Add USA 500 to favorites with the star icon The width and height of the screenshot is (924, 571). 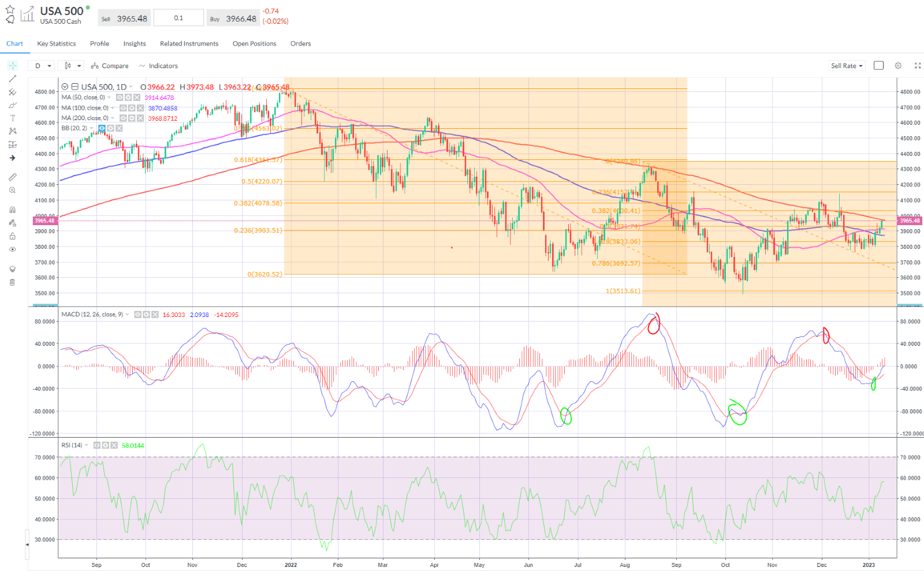(x=10, y=9)
